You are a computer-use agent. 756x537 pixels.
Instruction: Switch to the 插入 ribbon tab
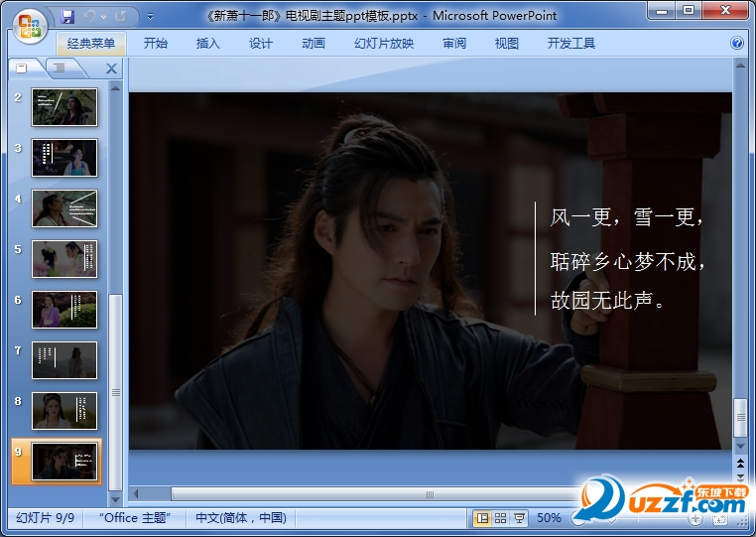pyautogui.click(x=207, y=44)
